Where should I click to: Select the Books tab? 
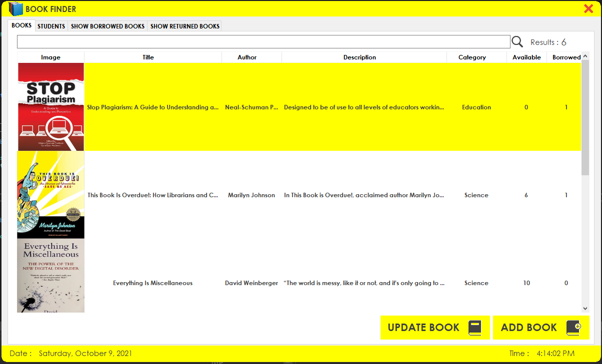click(21, 25)
